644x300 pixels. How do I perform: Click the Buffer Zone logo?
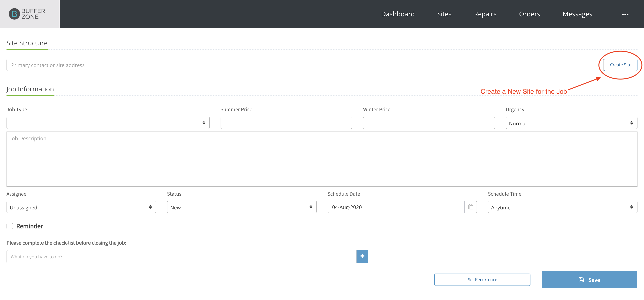[27, 14]
